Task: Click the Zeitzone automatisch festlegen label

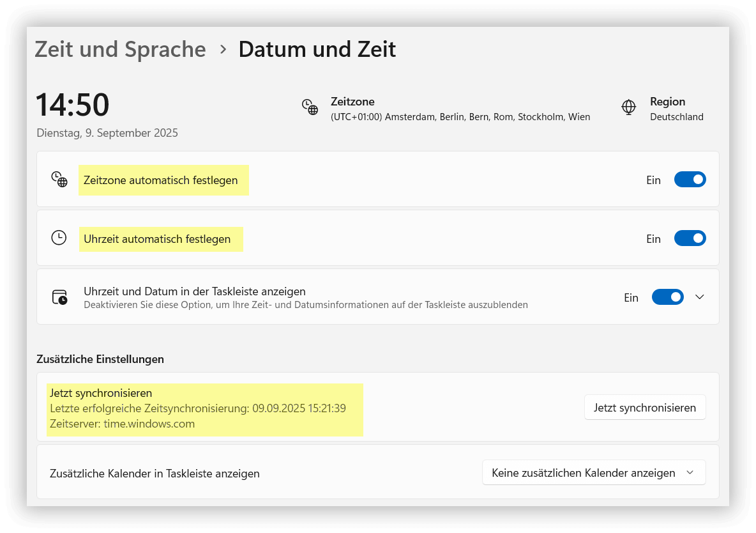Action: coord(160,180)
